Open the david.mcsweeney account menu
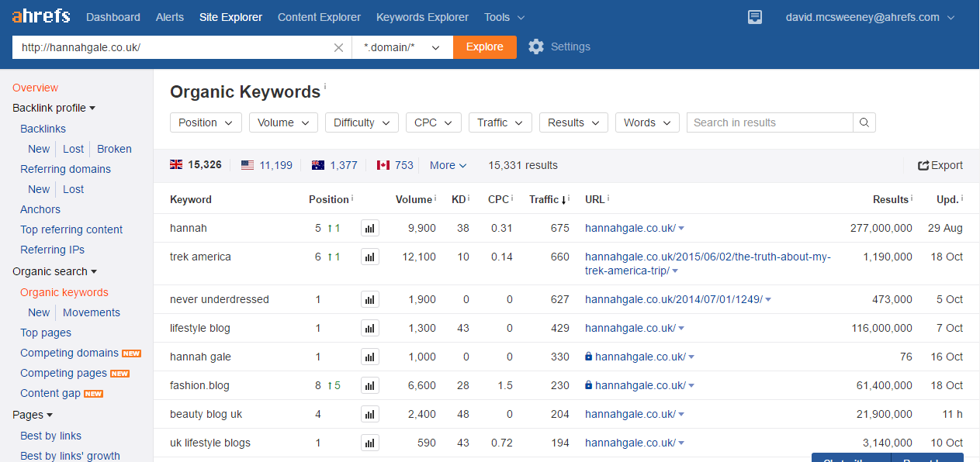Viewport: 980px width, 462px height. pyautogui.click(x=871, y=17)
